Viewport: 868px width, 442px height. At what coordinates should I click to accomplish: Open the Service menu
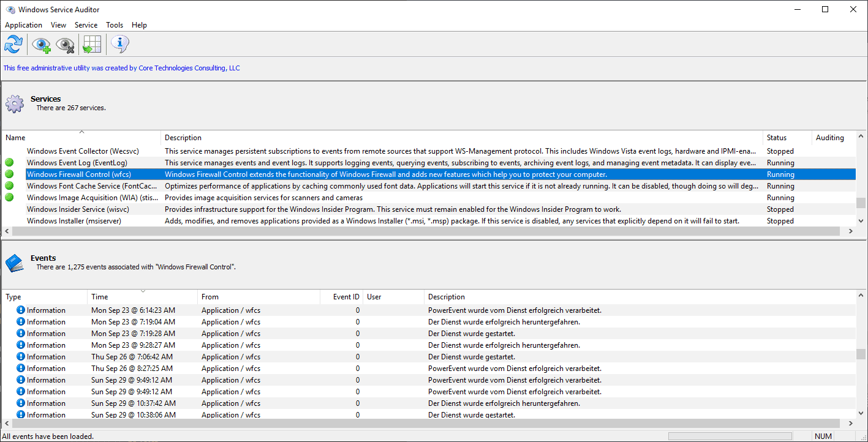point(86,25)
